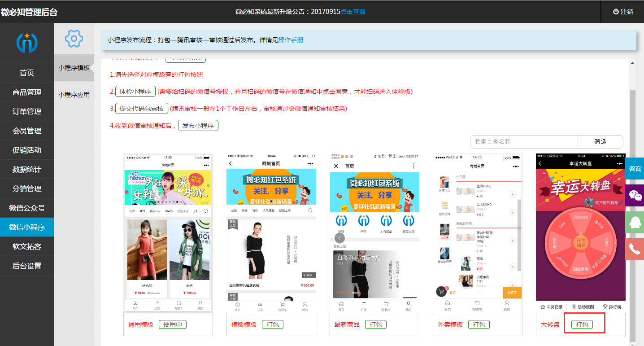Open the QQ penguin contact icon
This screenshot has width=644, height=346.
tap(635, 222)
